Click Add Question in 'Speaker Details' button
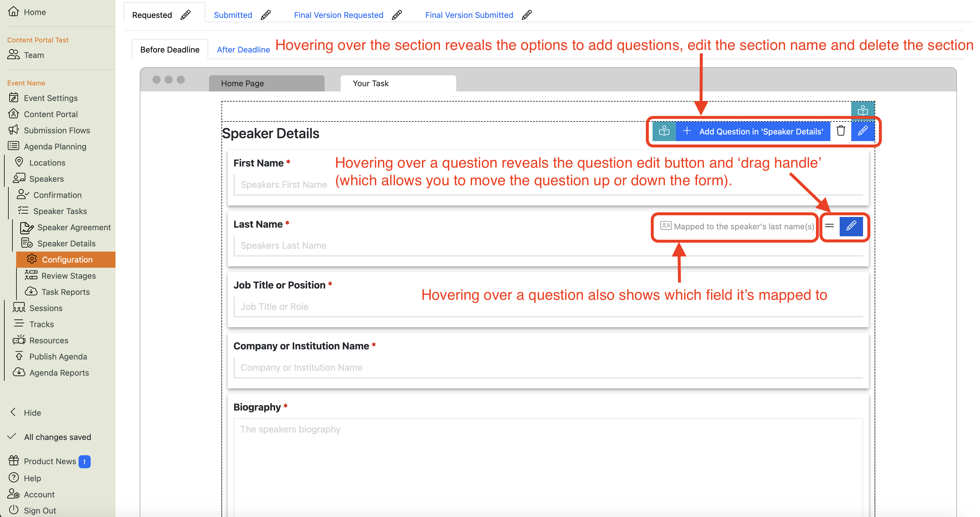Image resolution: width=980 pixels, height=517 pixels. click(753, 132)
